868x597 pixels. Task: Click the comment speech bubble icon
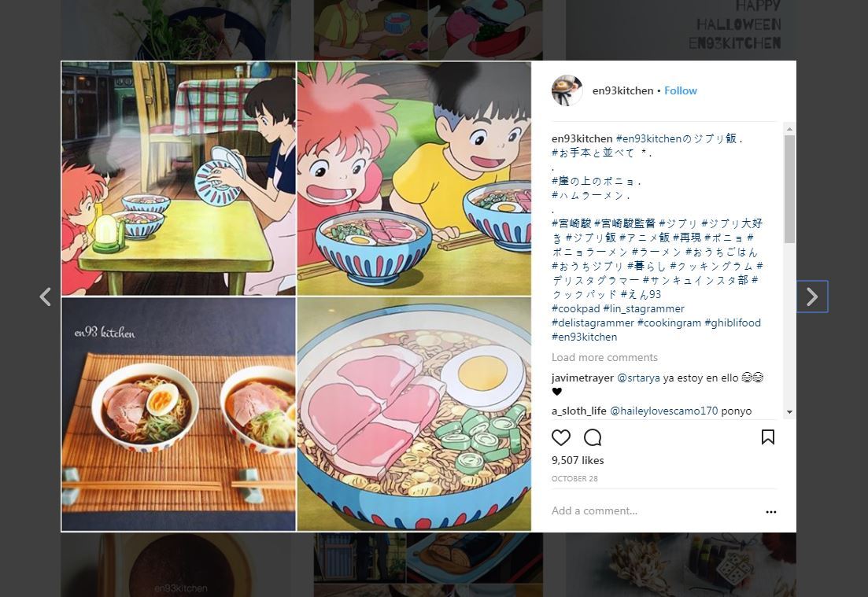pyautogui.click(x=593, y=437)
